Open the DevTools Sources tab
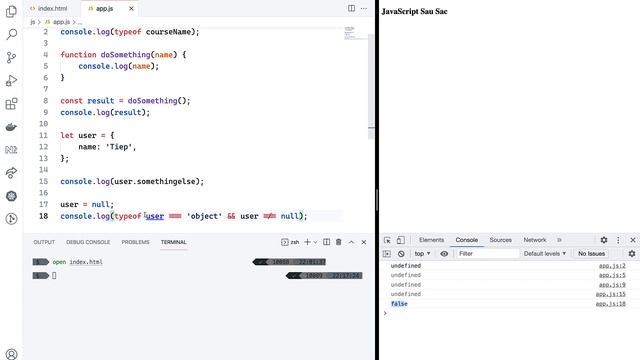The height and width of the screenshot is (360, 640). (x=500, y=240)
